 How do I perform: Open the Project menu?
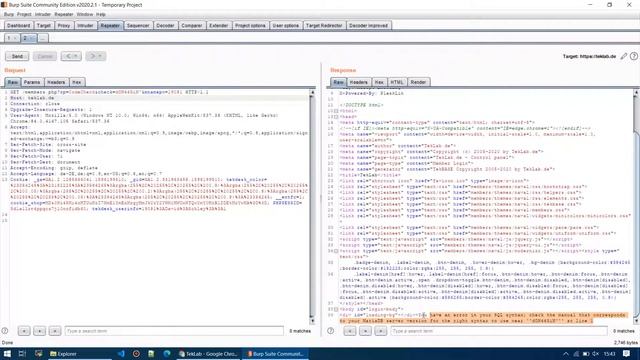pos(24,14)
